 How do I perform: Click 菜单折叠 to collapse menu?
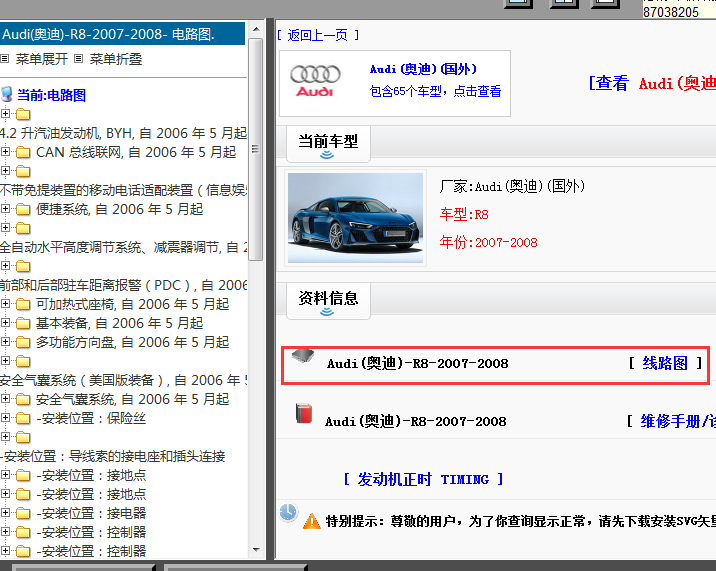coord(116,59)
